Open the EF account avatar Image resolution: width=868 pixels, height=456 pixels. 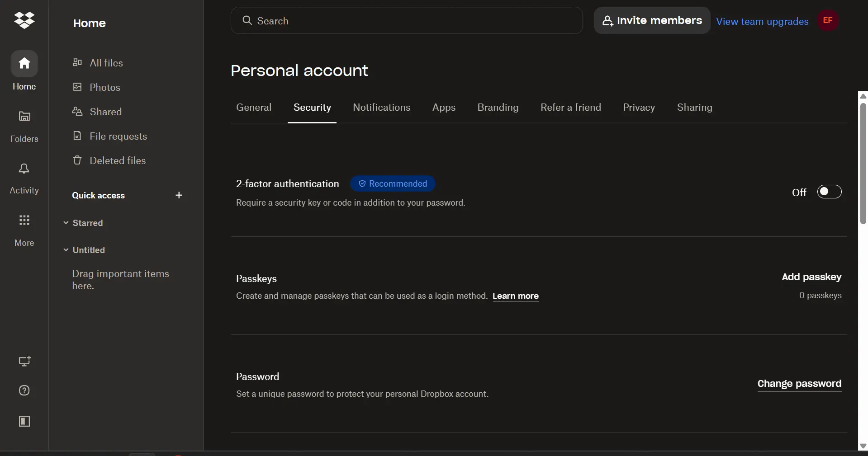(x=828, y=20)
